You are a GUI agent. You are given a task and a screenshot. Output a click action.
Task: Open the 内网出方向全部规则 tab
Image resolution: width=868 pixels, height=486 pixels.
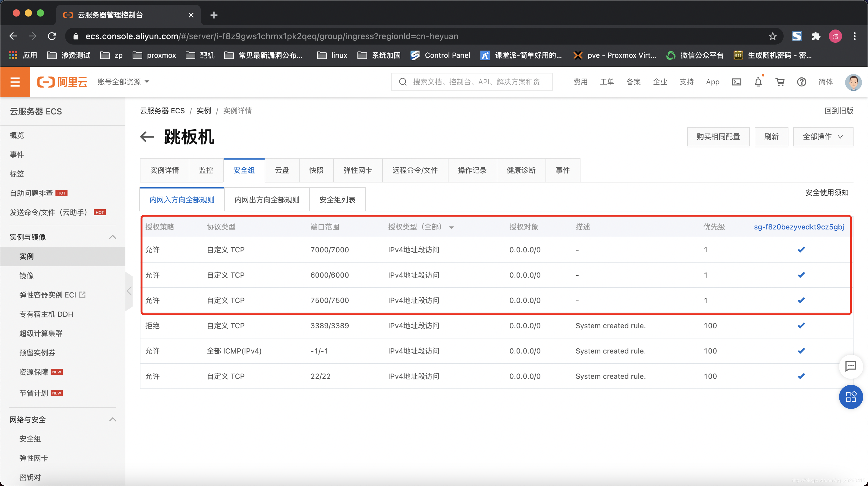click(x=266, y=200)
